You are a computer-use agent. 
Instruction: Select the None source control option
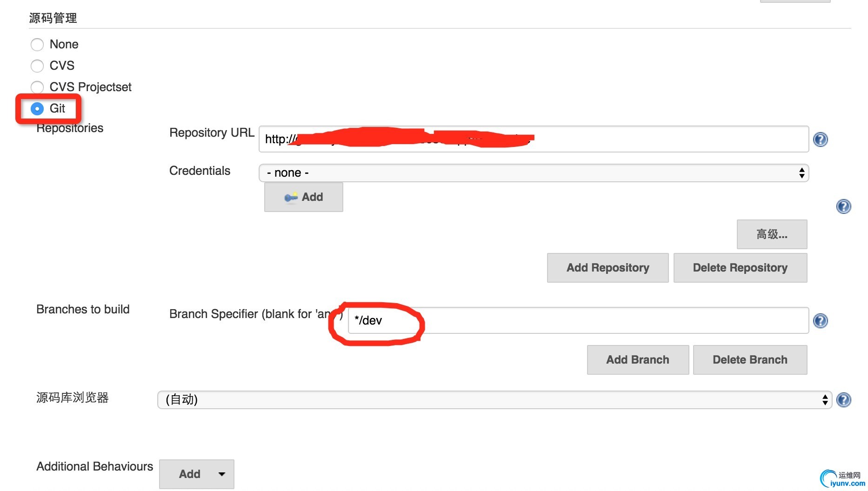tap(37, 45)
